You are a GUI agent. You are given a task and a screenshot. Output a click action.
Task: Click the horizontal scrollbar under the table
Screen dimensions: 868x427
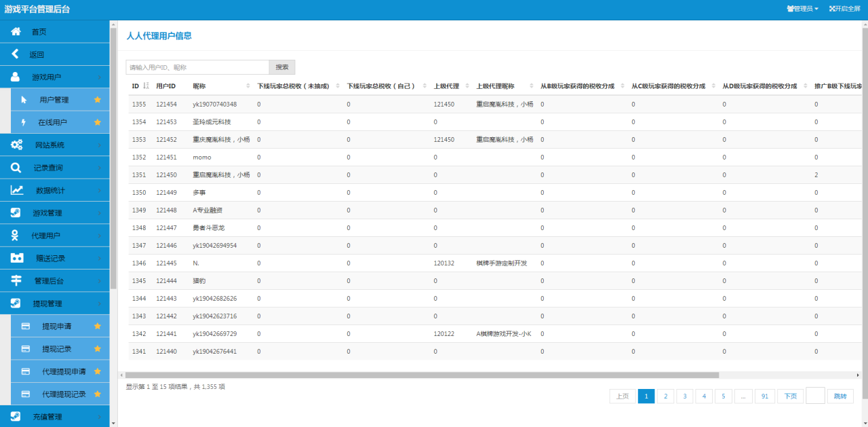tap(422, 375)
